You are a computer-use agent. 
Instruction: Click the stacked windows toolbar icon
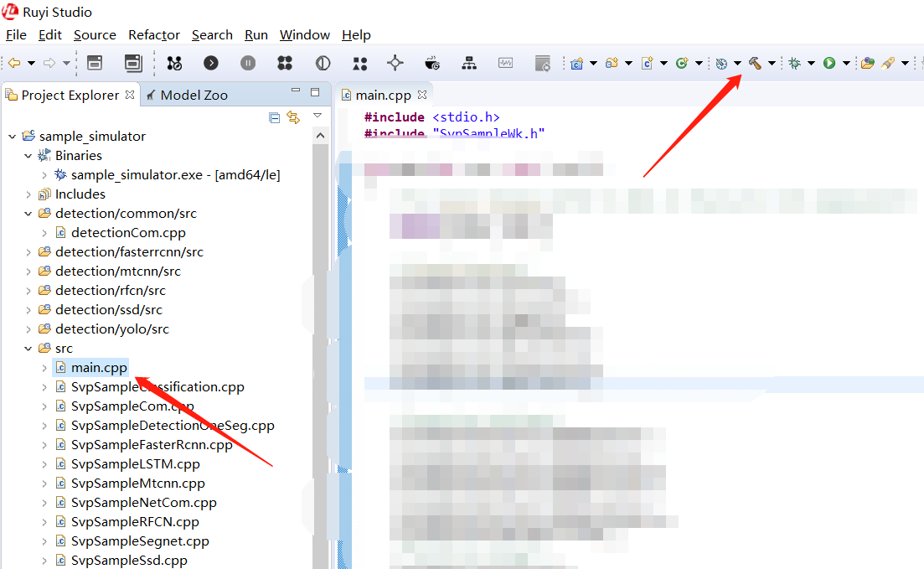[x=134, y=63]
